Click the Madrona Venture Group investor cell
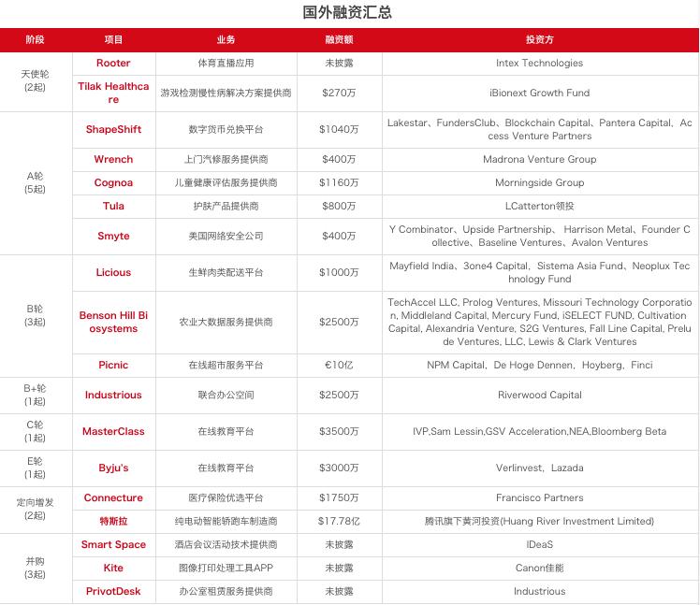This screenshot has width=700, height=605. tap(539, 159)
